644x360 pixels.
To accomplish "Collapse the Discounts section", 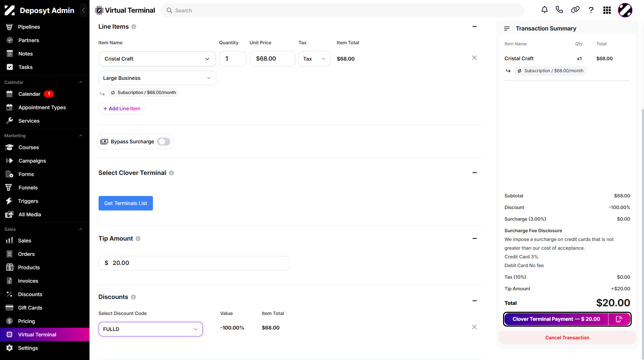I will pos(475,301).
